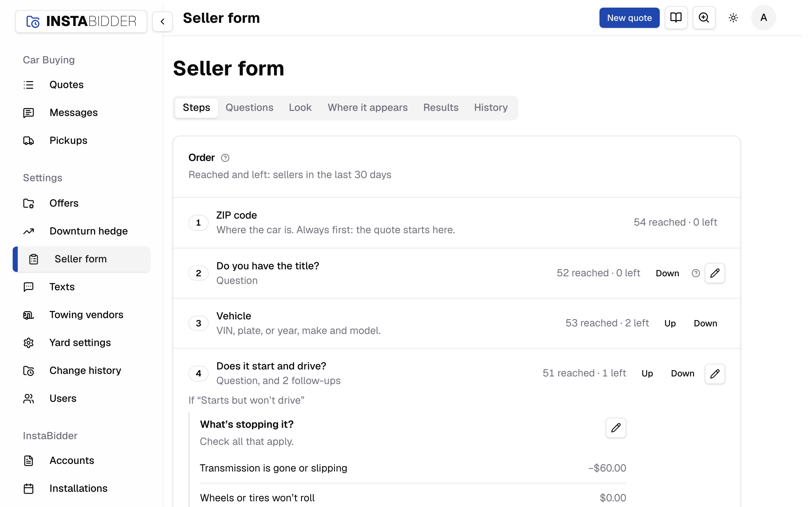
Task: Show help for the Order heading
Action: pyautogui.click(x=225, y=157)
